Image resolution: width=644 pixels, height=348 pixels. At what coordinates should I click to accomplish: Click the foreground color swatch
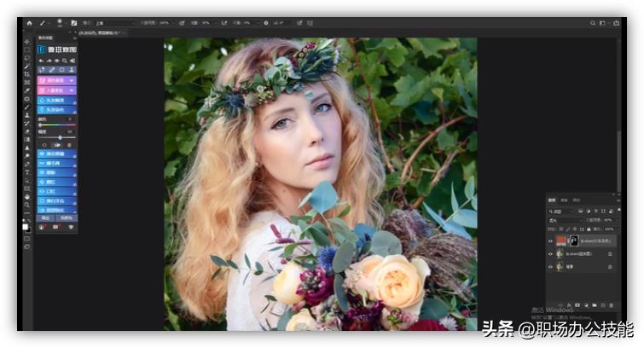click(26, 226)
